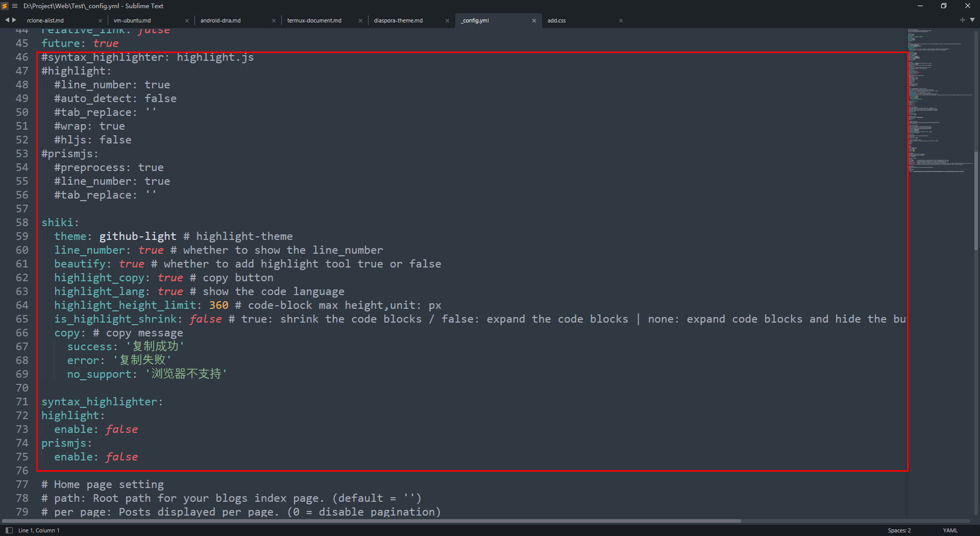The height and width of the screenshot is (536, 980).
Task: Go to next tab with right arrow
Action: point(14,20)
